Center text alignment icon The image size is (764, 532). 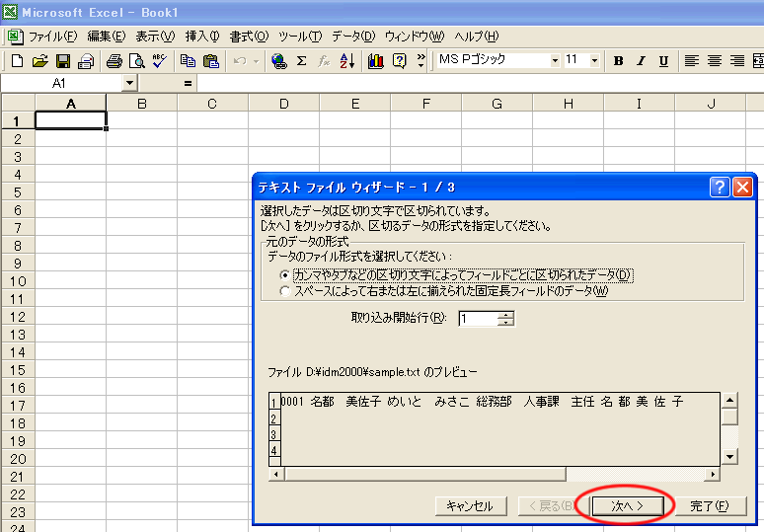(715, 61)
